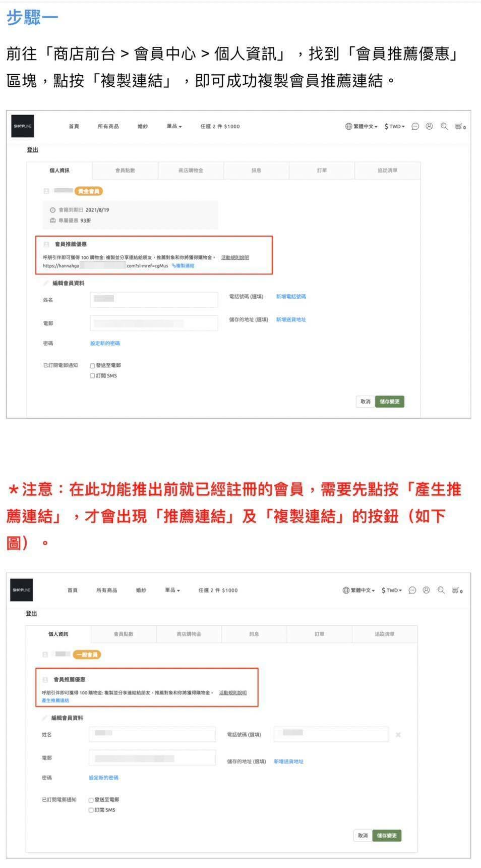Click the SHOPLINE logo in lower screenshot

(22, 590)
